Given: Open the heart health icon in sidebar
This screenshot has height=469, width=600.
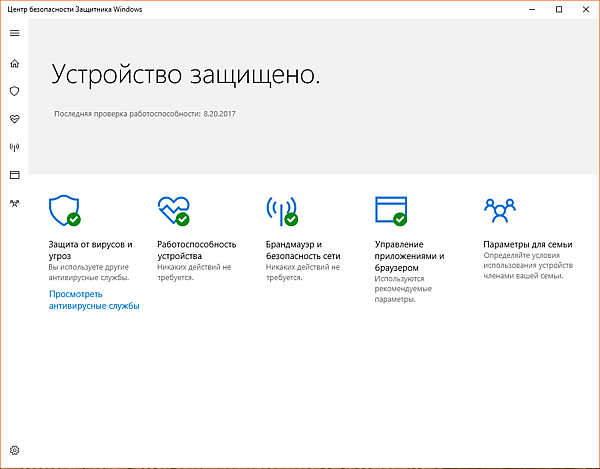Looking at the screenshot, I should pyautogui.click(x=14, y=119).
